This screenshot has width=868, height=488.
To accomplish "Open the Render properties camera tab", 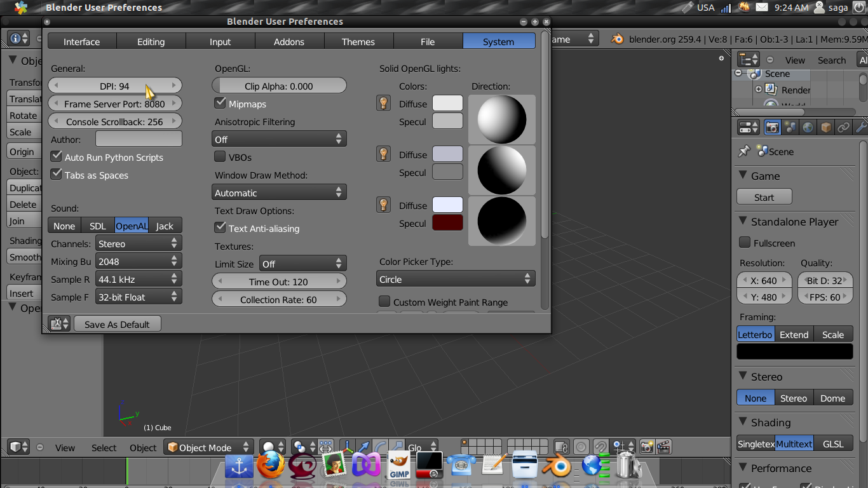I will [x=772, y=127].
